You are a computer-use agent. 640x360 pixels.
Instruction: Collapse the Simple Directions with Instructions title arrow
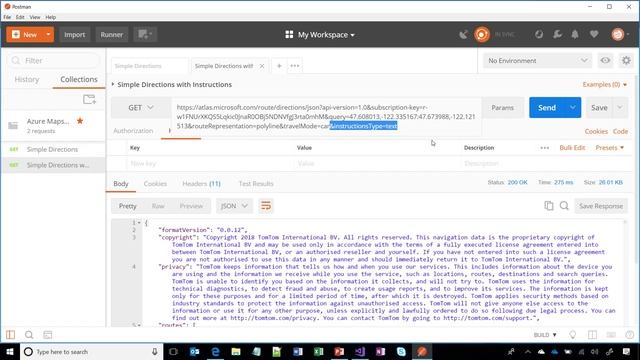[x=113, y=84]
